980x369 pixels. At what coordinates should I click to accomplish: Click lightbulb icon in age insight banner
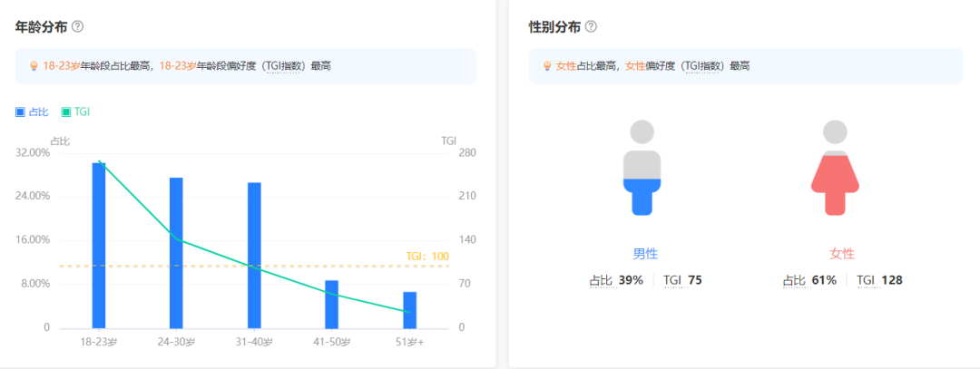[x=34, y=66]
